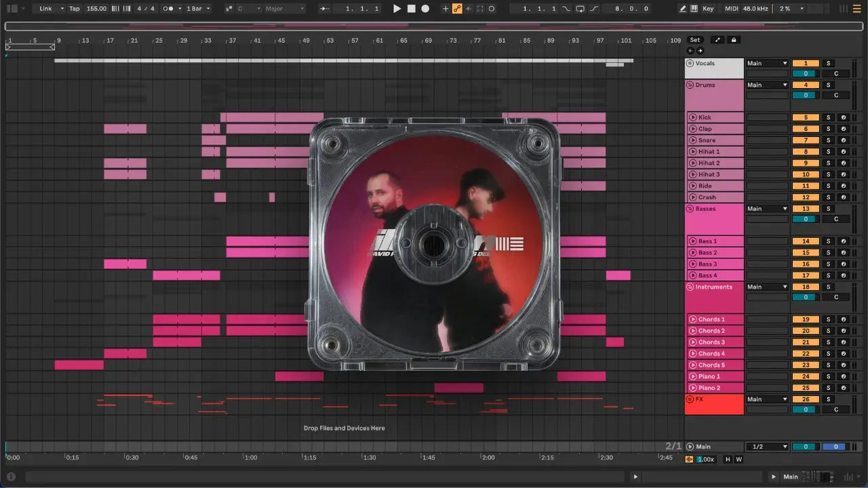Toggle Draw Mode pencil icon
Viewport: 868px width, 488px height.
pos(683,9)
